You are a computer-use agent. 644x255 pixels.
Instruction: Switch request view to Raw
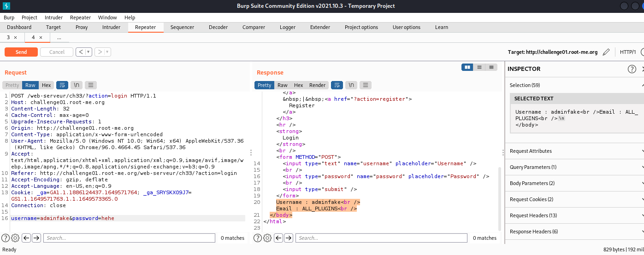(x=30, y=85)
